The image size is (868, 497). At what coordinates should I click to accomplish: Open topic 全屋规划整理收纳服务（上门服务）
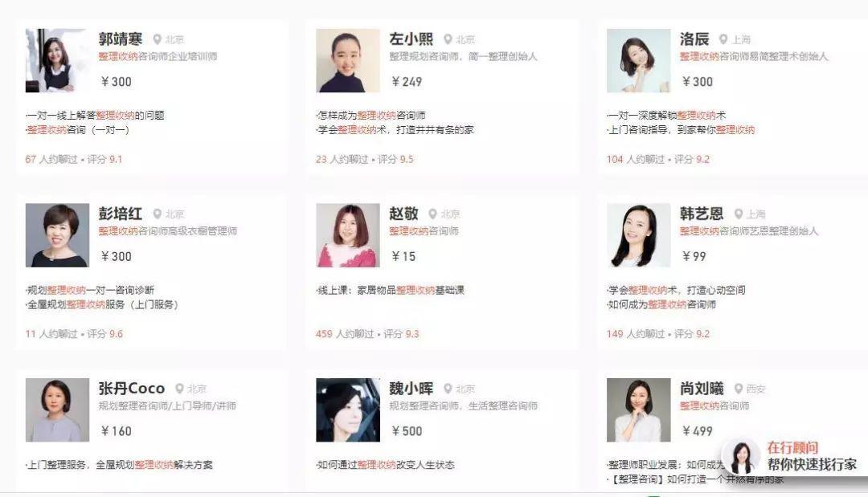point(102,304)
